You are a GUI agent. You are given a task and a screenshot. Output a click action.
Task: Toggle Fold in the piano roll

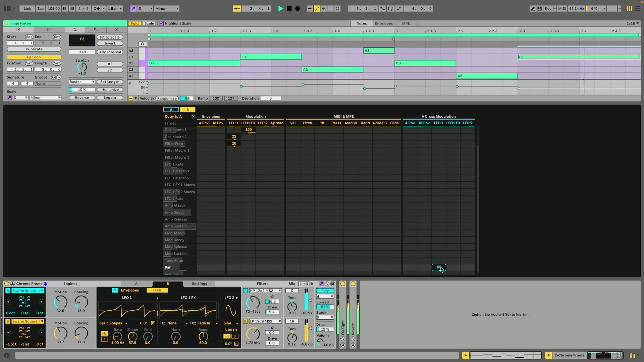click(135, 23)
